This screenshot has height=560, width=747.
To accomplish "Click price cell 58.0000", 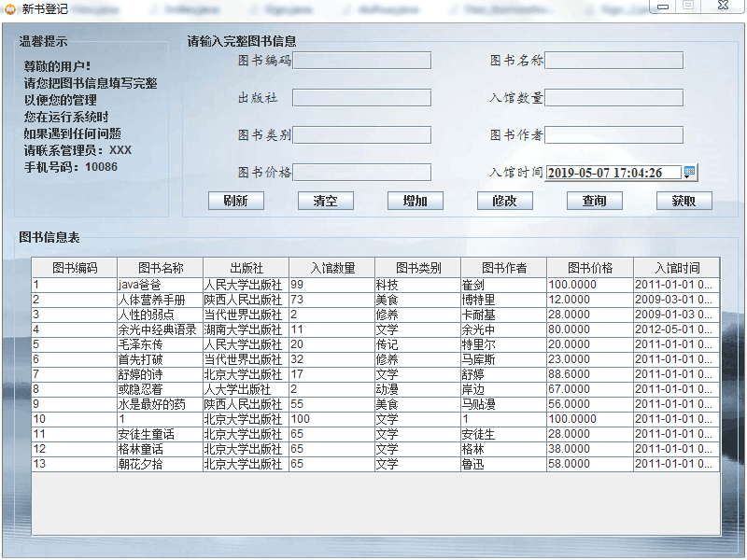I will pyautogui.click(x=590, y=464).
